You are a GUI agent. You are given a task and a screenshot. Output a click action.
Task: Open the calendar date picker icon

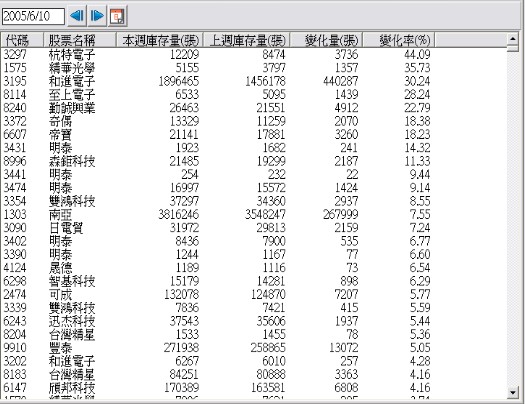(117, 16)
